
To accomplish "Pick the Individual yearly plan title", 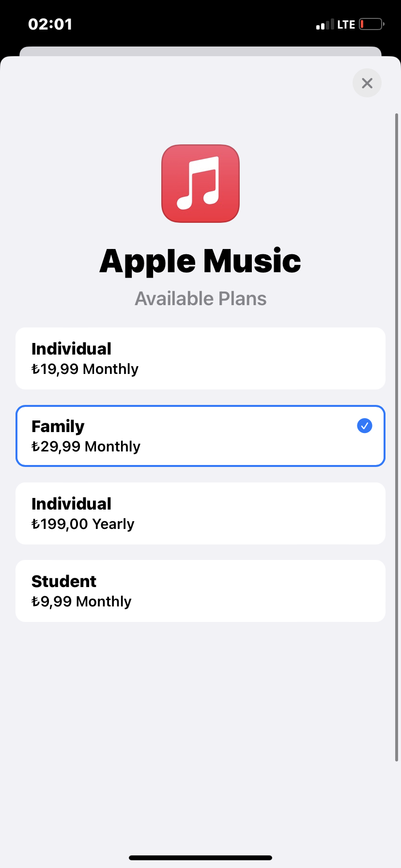I will click(71, 504).
